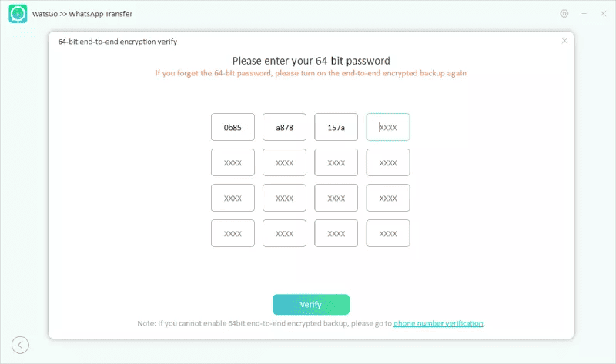The width and height of the screenshot is (616, 364).
Task: Click the first field in third row
Action: tap(233, 198)
